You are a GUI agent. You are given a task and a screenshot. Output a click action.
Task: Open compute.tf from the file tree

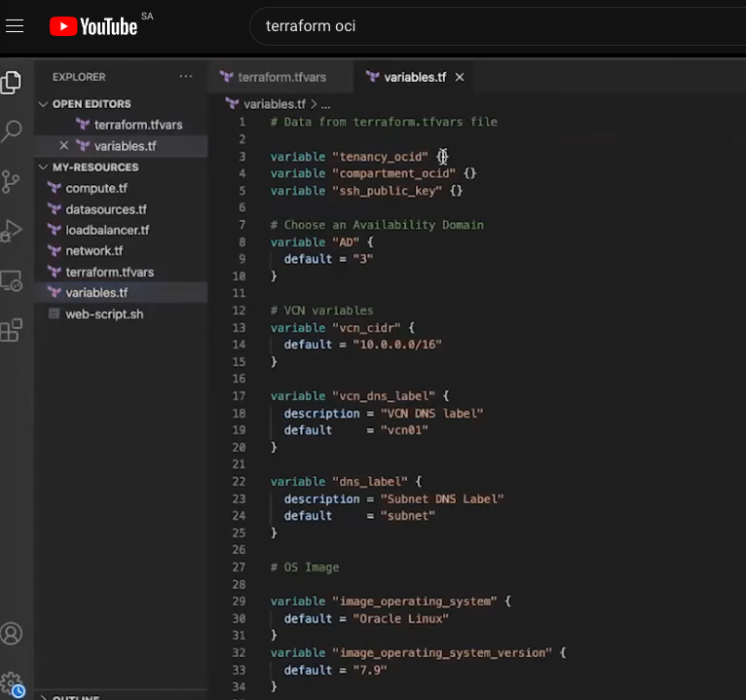tap(96, 188)
